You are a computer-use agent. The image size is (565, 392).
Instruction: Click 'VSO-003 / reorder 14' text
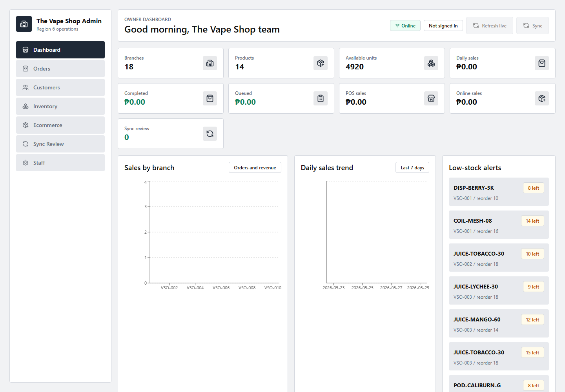476,330
